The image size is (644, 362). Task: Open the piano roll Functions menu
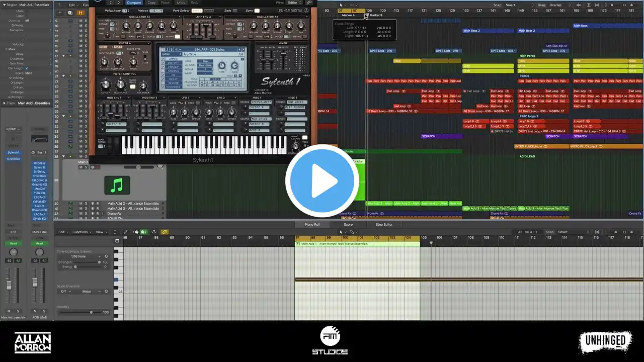[81, 232]
